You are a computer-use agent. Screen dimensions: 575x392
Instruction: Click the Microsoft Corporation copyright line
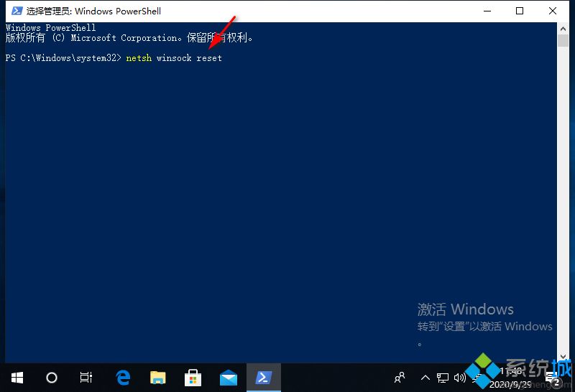pos(129,38)
